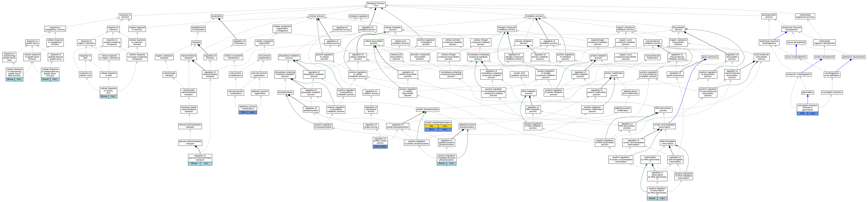
Task: Select the 'transmembrane transport' node
Action: [189, 57]
